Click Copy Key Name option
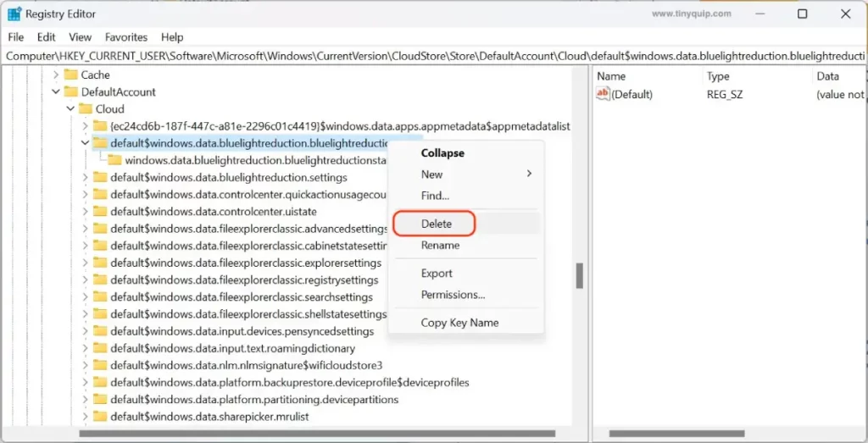Screen dimensions: 868x443 (x=459, y=323)
